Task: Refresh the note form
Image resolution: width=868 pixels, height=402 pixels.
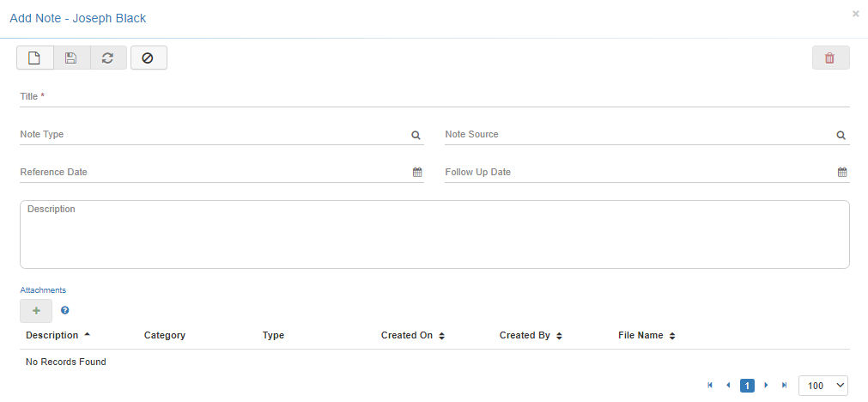Action: click(108, 58)
